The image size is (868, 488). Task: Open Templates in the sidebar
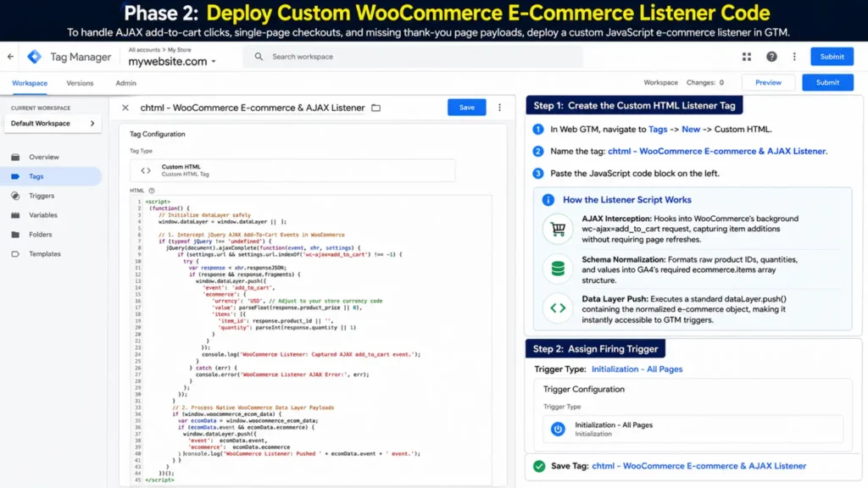coord(45,254)
